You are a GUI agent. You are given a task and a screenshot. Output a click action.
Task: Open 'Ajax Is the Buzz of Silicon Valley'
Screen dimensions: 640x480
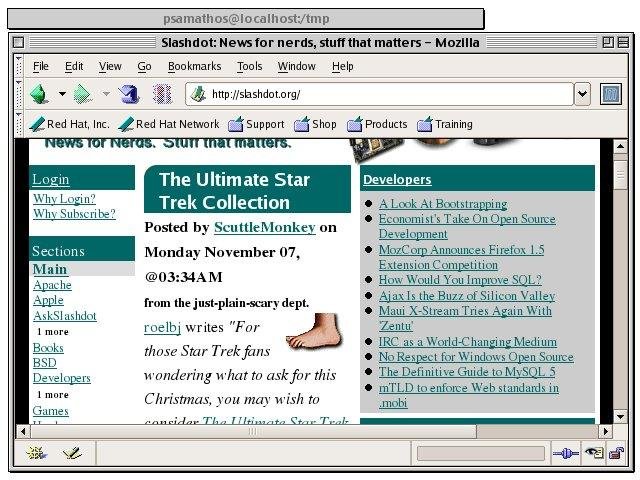467,296
